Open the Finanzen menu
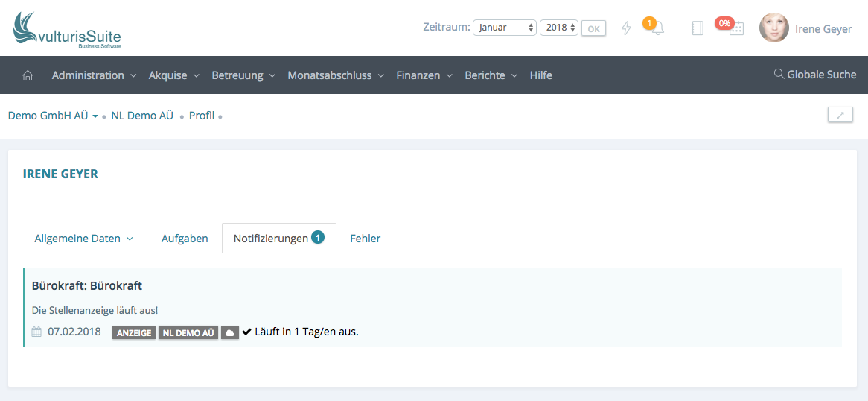 click(424, 75)
